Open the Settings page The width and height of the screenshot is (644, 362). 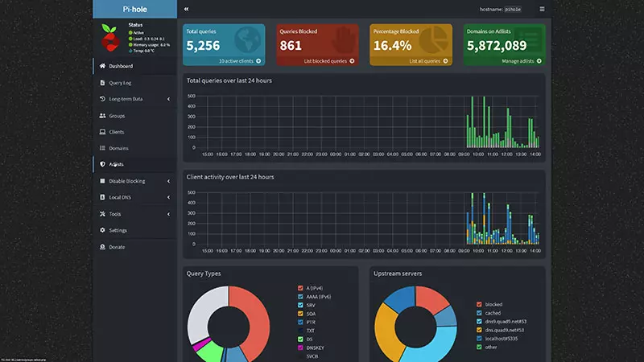[x=135, y=230]
